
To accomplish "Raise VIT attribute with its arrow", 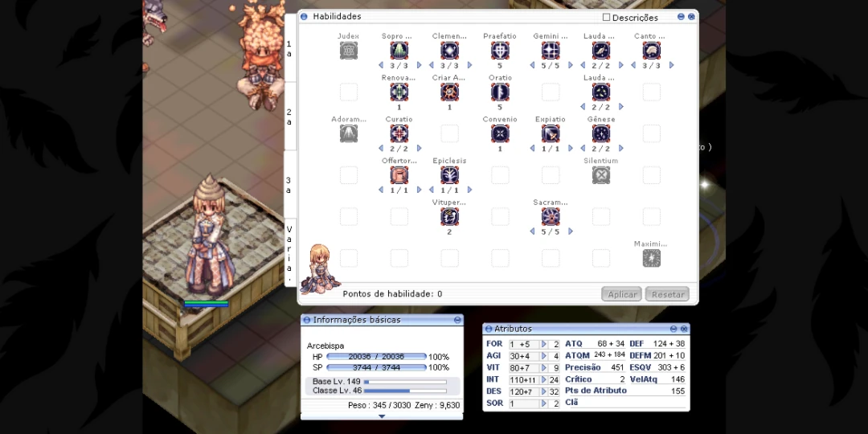I will tap(543, 367).
